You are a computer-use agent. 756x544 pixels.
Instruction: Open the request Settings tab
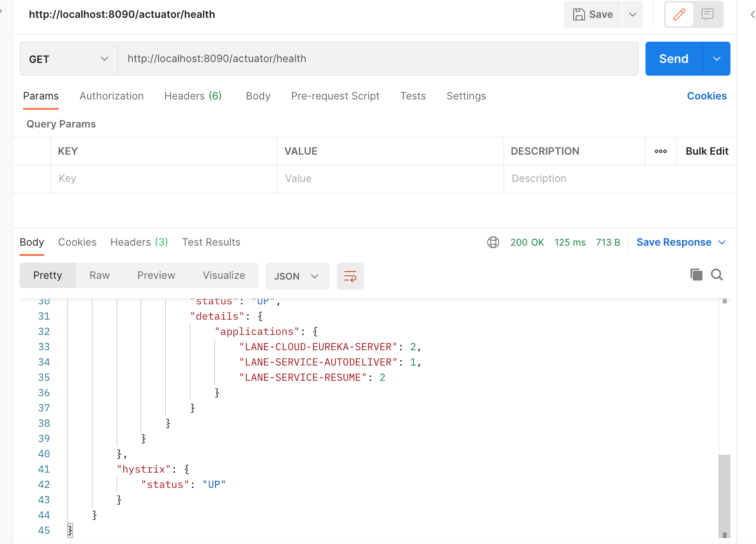click(x=466, y=96)
